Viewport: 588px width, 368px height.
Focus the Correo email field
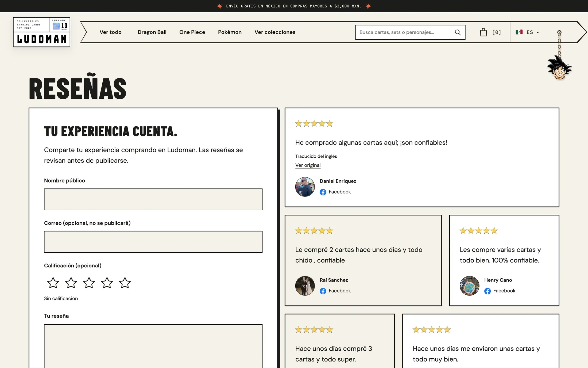coord(153,242)
